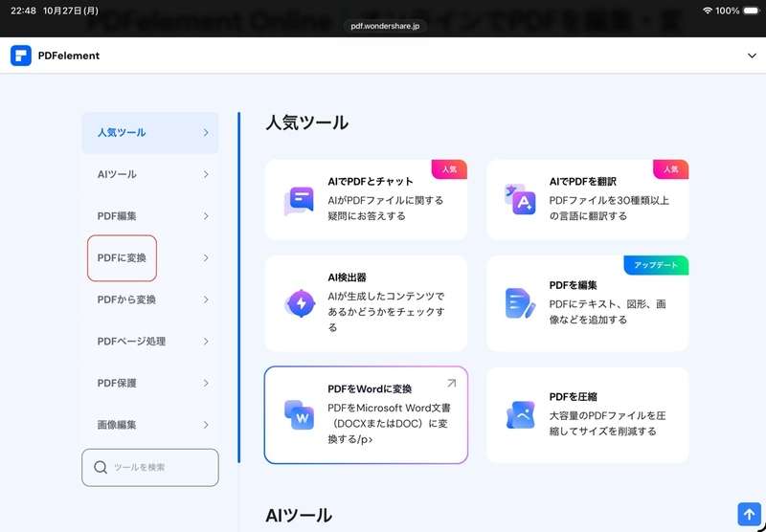Click the PDFファイルを30種類以上 description text

click(609, 208)
